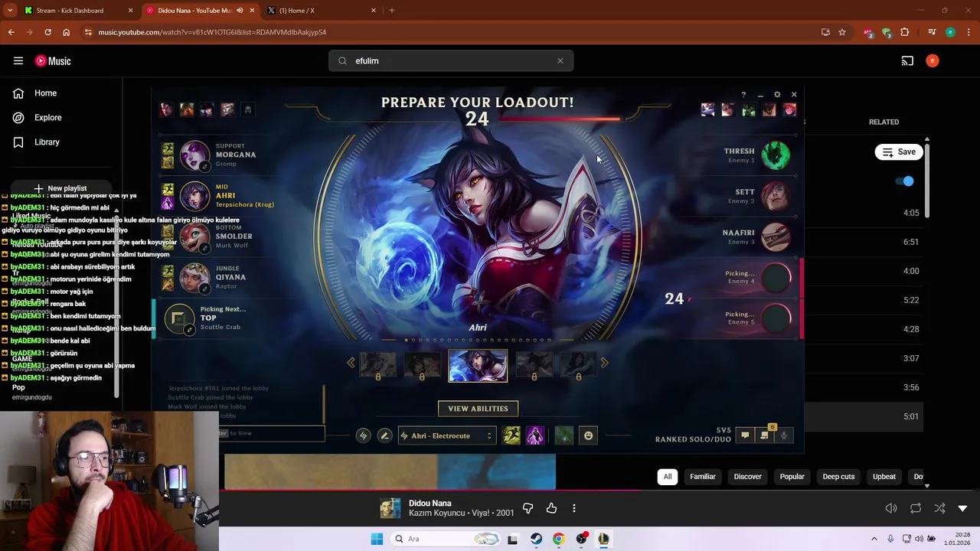Dislike the song Didou Nana
980x551 pixels.
coord(528,508)
